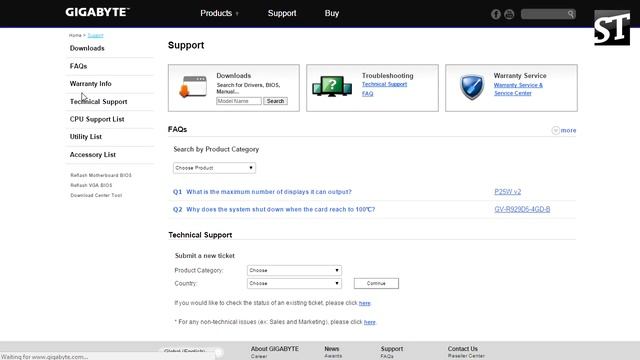Click the Support breadcrumb link
The width and height of the screenshot is (640, 360).
tap(96, 36)
